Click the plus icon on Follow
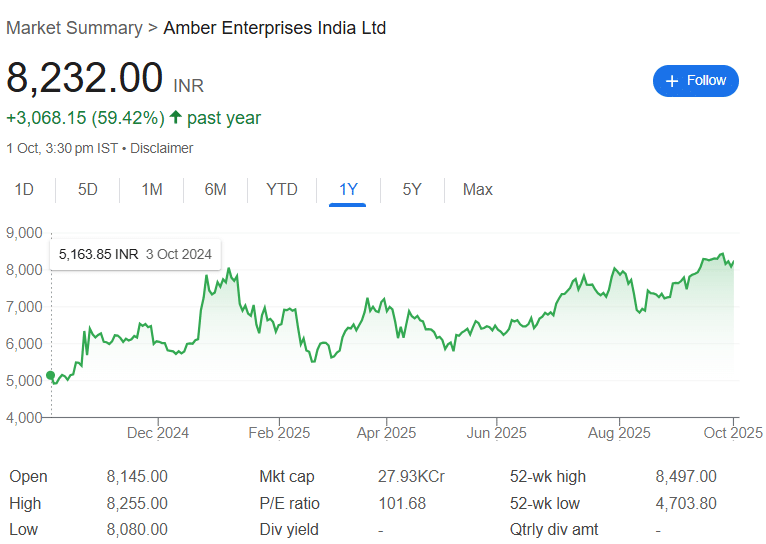Image resolution: width=766 pixels, height=544 pixels. click(672, 81)
